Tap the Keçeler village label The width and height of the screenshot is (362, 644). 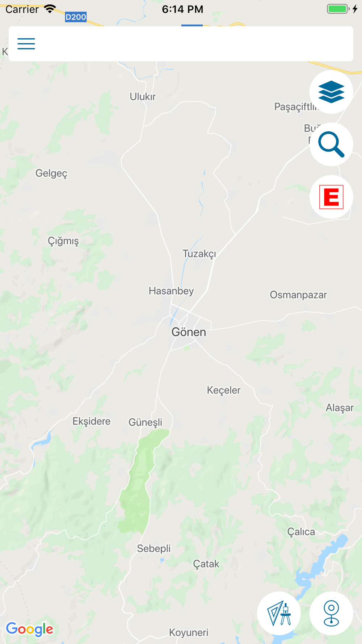click(x=224, y=390)
